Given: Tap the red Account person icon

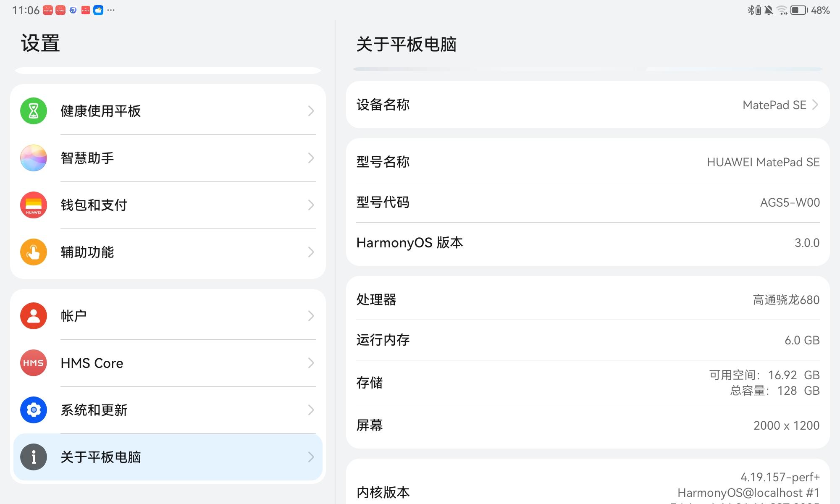Looking at the screenshot, I should coord(34,316).
